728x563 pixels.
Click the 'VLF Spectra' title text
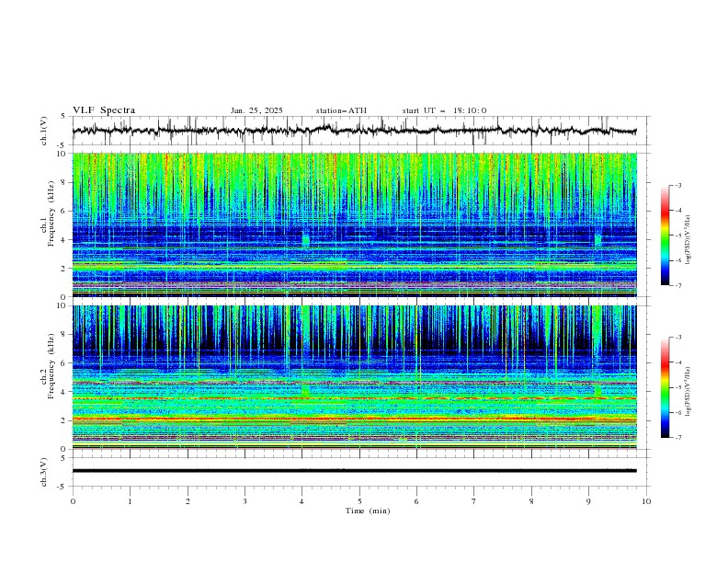click(104, 110)
